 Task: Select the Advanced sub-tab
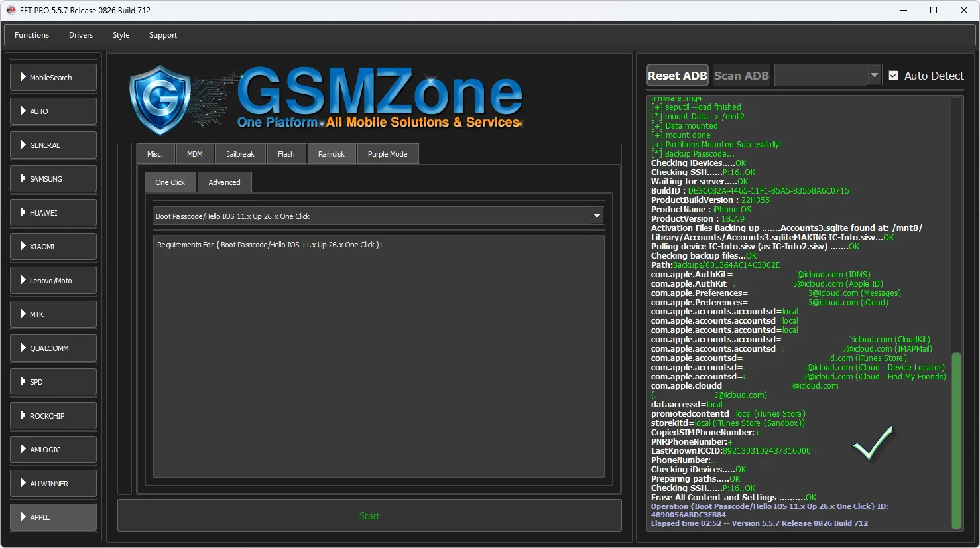[225, 182]
